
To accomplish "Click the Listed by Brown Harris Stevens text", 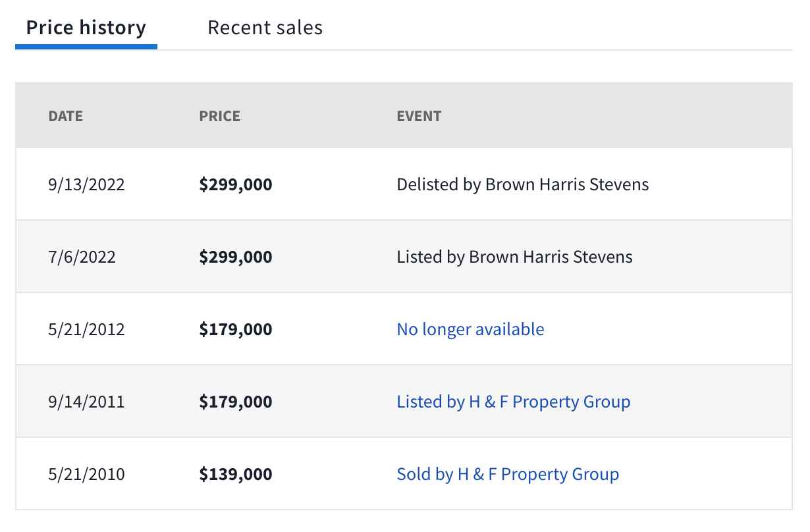I will [514, 256].
